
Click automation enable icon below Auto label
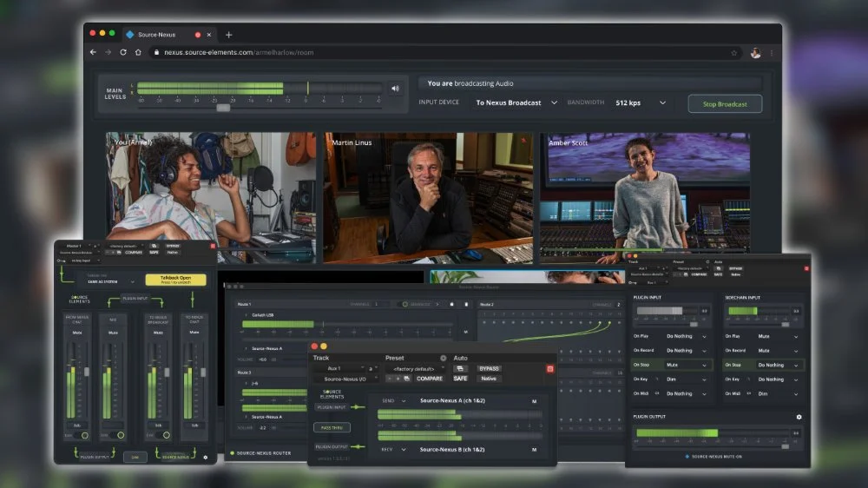pyautogui.click(x=460, y=368)
